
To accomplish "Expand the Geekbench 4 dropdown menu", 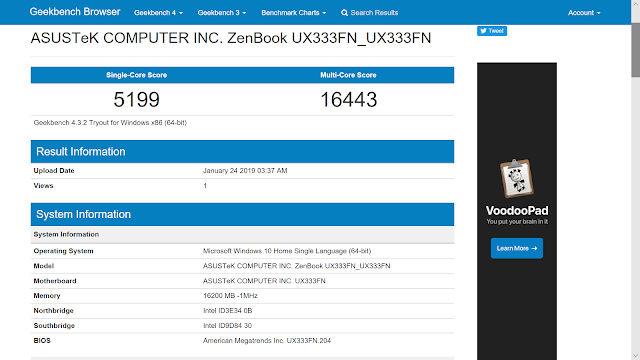I will coord(158,13).
